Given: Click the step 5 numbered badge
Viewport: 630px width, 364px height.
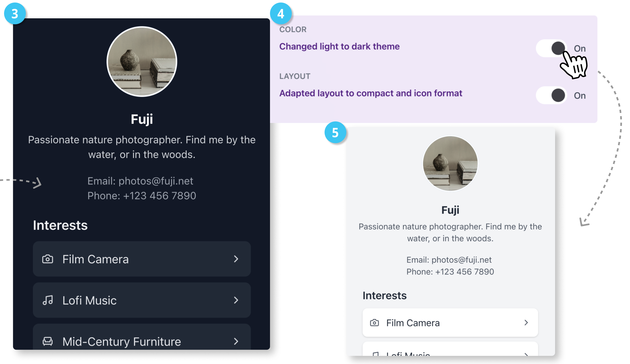Looking at the screenshot, I should [x=335, y=132].
